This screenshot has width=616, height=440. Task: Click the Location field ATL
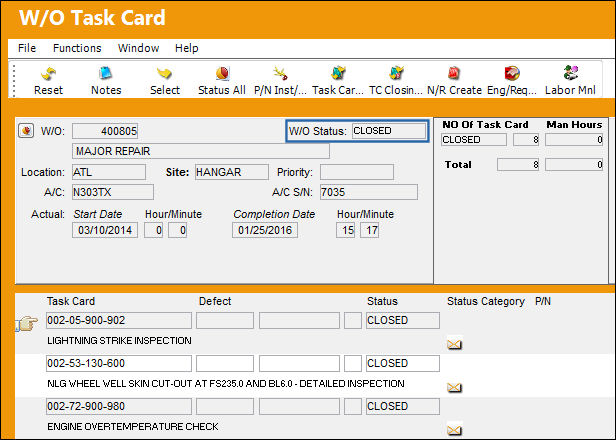coord(109,172)
